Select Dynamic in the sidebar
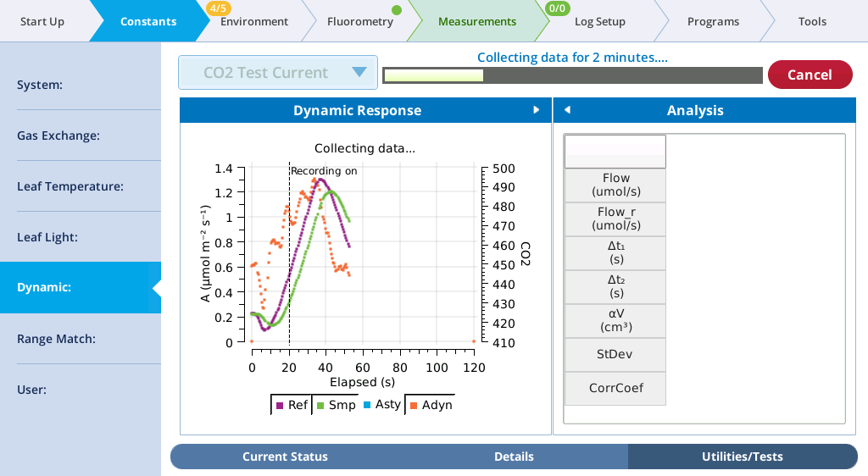The image size is (868, 476). pos(81,287)
